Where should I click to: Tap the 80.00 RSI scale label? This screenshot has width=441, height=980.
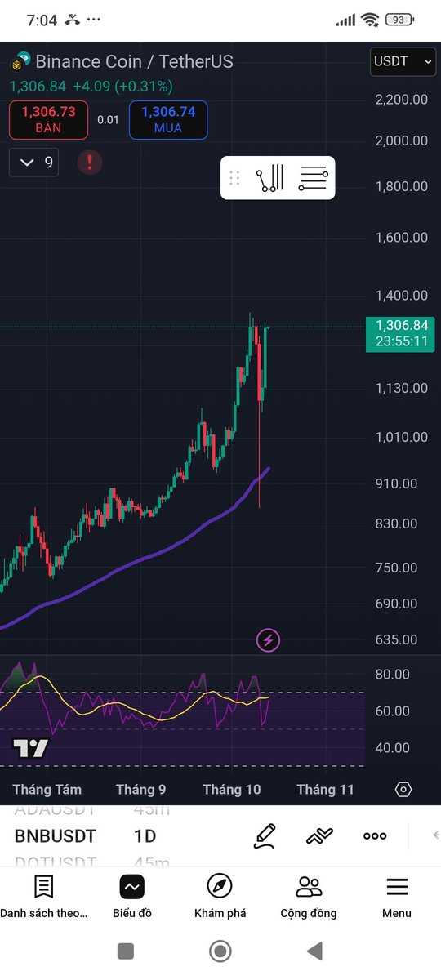[x=392, y=675]
